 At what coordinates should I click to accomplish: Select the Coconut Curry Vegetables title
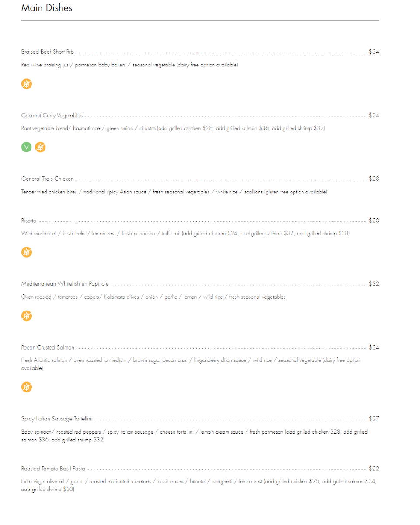coord(52,115)
